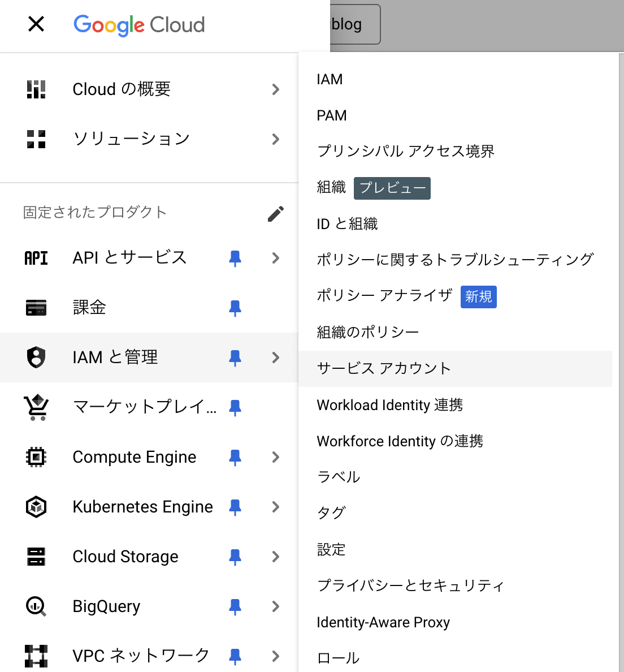This screenshot has width=624, height=672.
Task: Expand the Cloud Storage submenu chevron
Action: pos(276,556)
